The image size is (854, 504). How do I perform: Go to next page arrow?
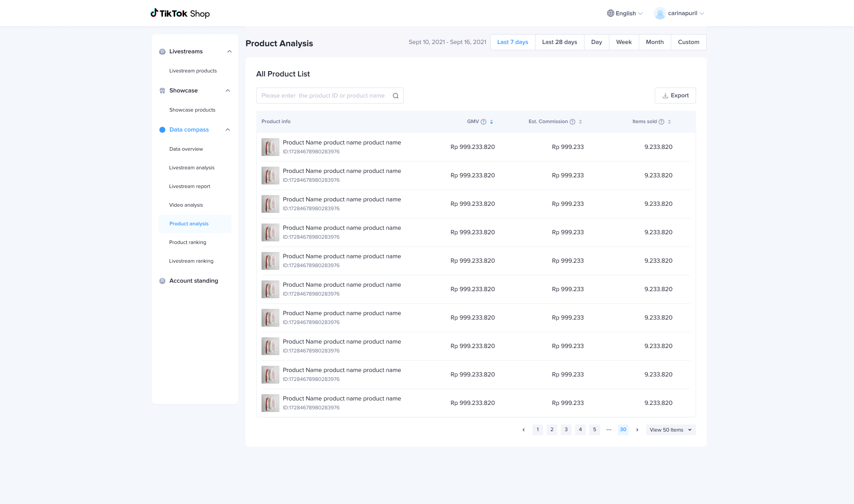click(637, 430)
